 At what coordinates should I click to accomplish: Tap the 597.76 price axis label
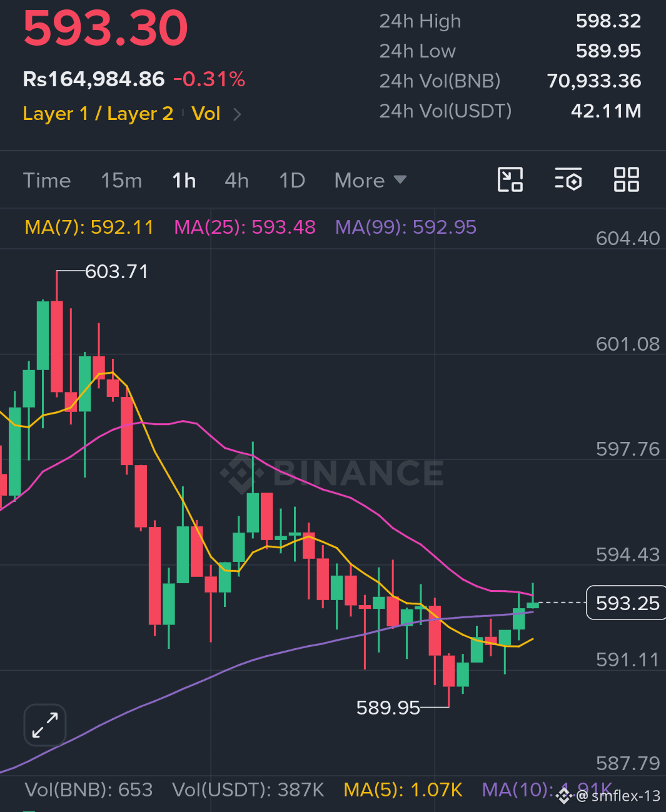click(x=628, y=449)
